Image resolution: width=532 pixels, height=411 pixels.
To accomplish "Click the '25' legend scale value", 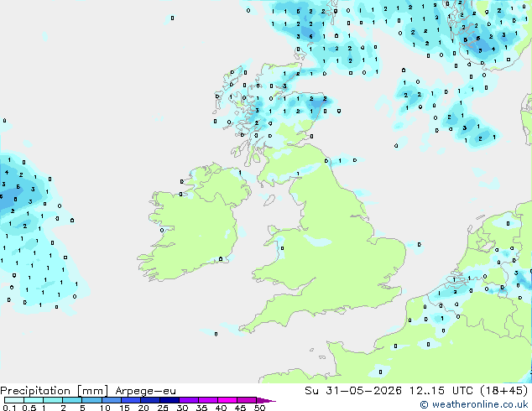I will (163, 408).
